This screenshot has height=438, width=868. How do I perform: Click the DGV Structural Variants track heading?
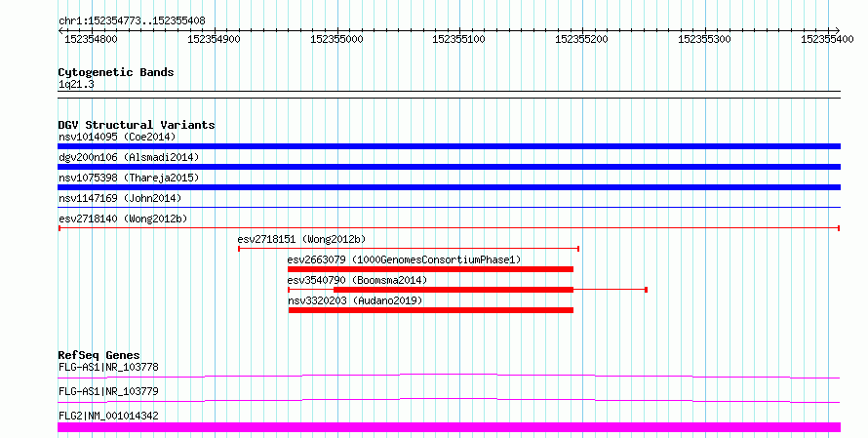point(137,125)
